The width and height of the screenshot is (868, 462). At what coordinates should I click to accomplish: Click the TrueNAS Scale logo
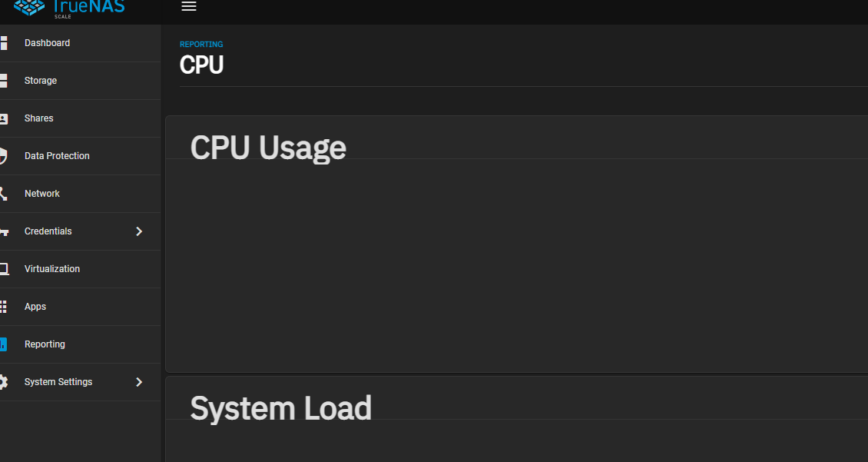point(69,8)
